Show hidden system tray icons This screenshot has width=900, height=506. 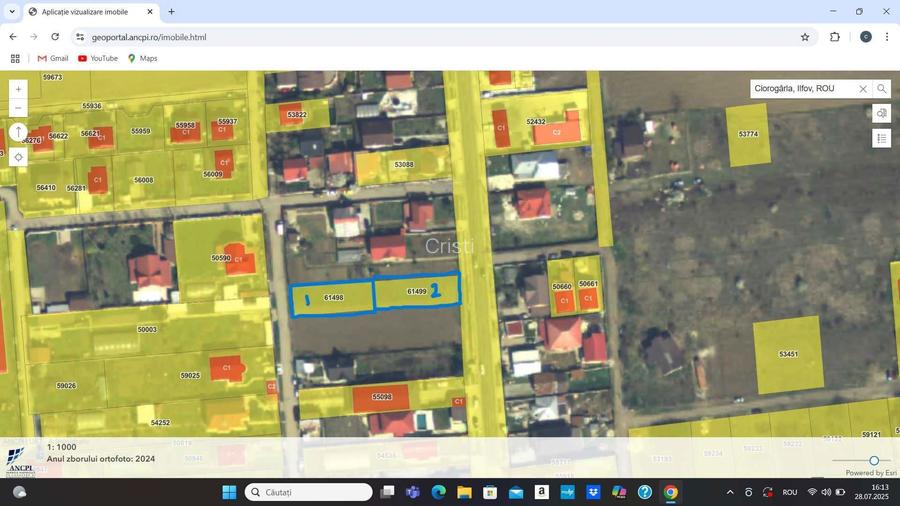coord(730,492)
